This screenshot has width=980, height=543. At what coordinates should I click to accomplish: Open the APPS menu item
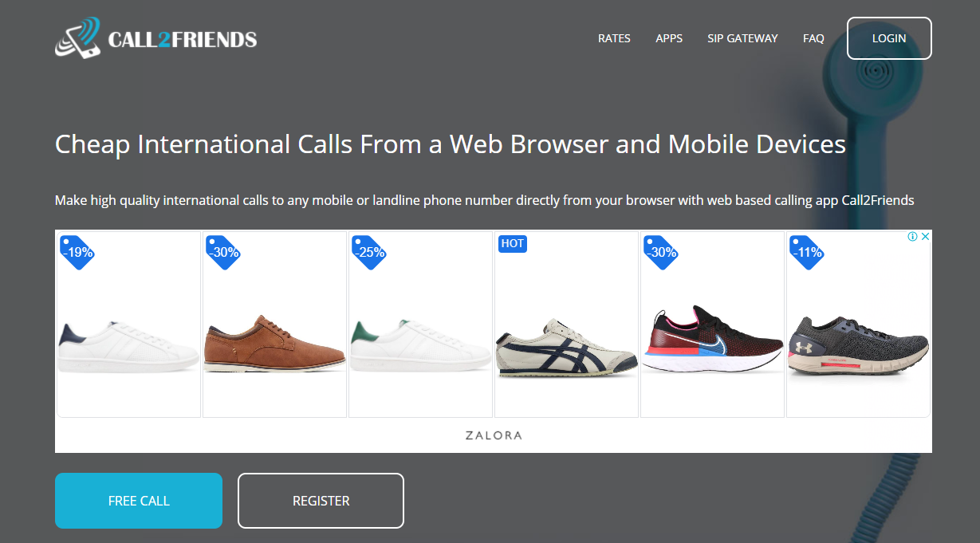[x=669, y=38]
